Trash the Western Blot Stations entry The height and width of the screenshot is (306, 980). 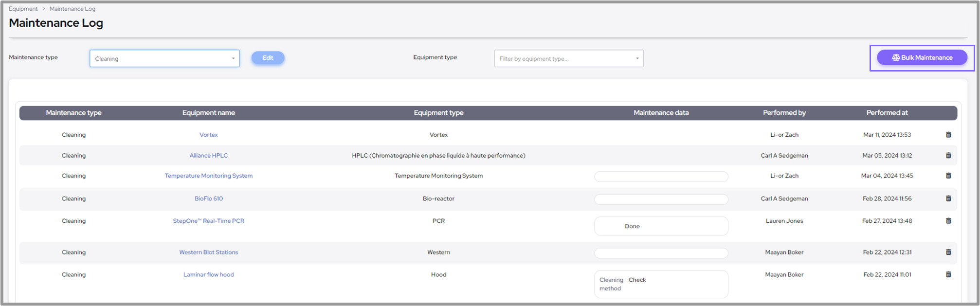click(x=948, y=252)
